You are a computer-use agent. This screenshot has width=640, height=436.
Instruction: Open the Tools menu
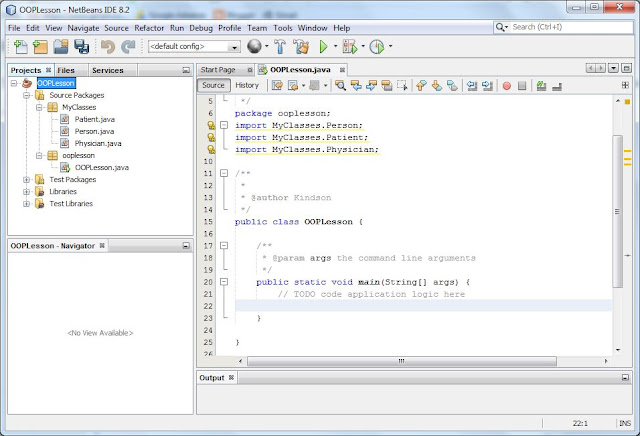(283, 28)
